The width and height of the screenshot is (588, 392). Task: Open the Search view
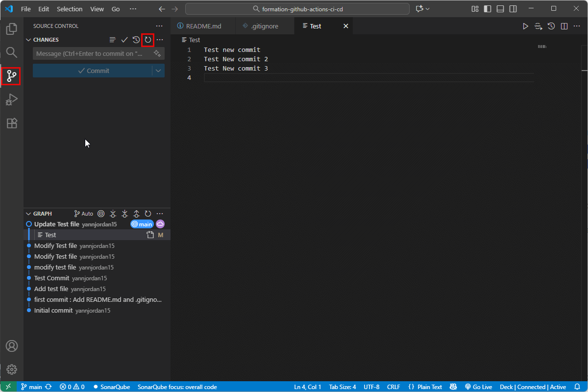11,52
